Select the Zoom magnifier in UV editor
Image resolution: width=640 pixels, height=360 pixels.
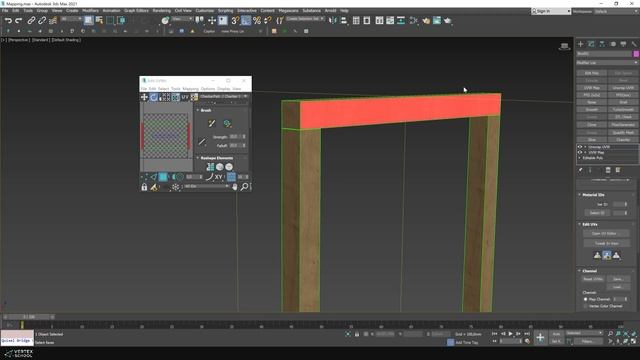(244, 187)
